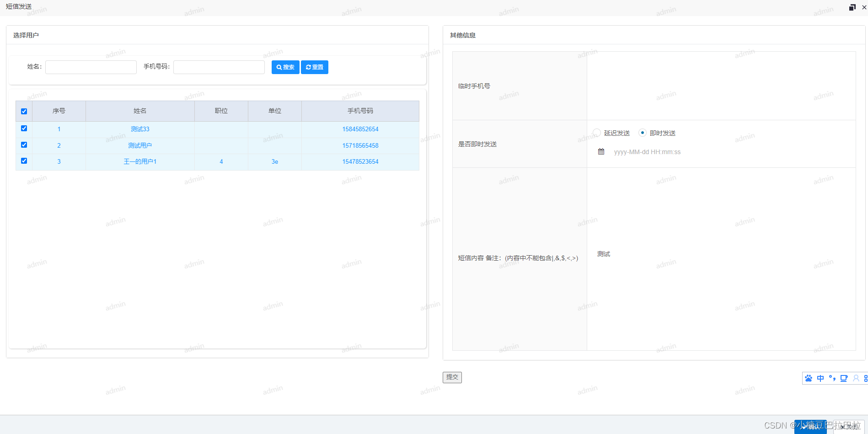868x434 pixels.
Task: Click phone number 15718565458
Action: pyautogui.click(x=360, y=145)
